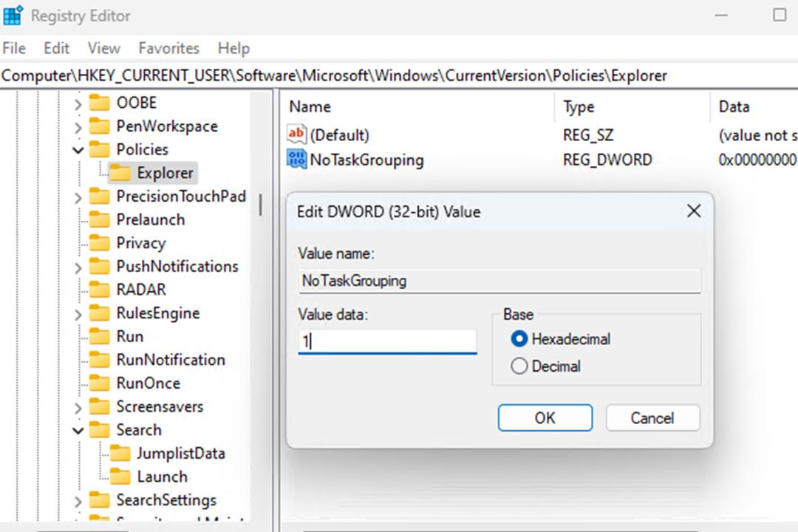798x532 pixels.
Task: Select the RulesEngine folder icon
Action: click(x=100, y=313)
